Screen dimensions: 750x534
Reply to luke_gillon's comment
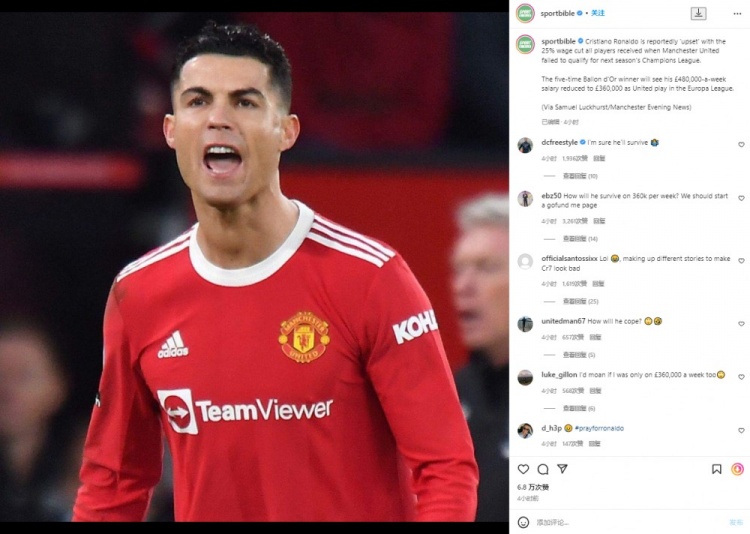click(595, 391)
